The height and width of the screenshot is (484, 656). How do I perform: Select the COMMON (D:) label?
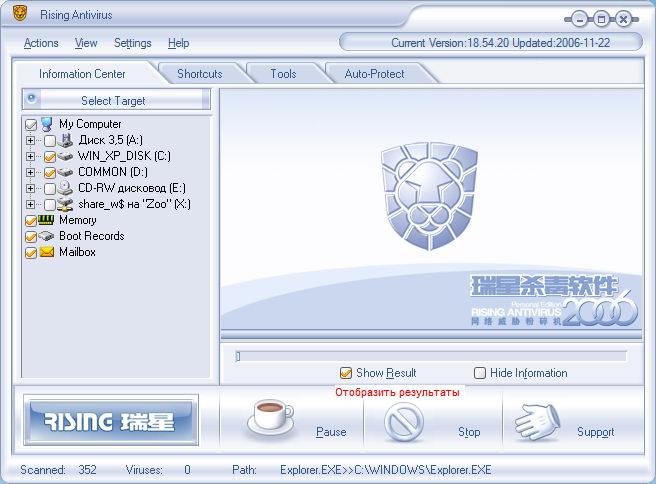coord(113,172)
